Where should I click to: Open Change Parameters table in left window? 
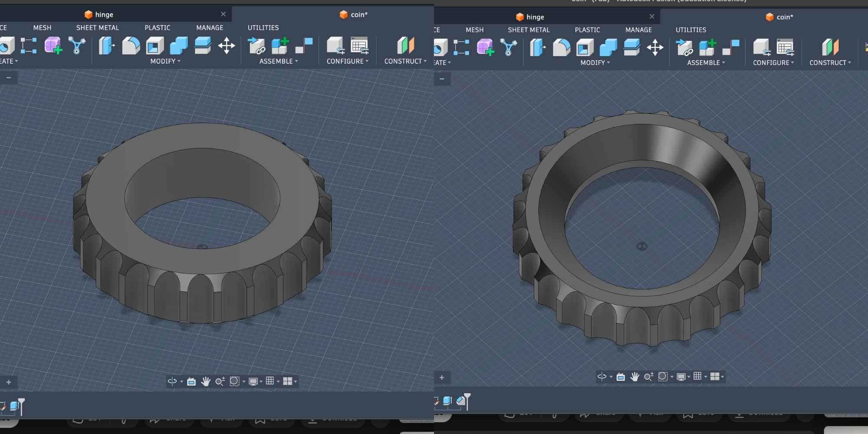[359, 46]
